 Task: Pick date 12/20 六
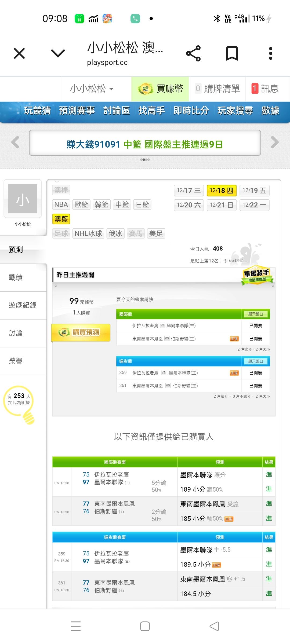coord(189,205)
